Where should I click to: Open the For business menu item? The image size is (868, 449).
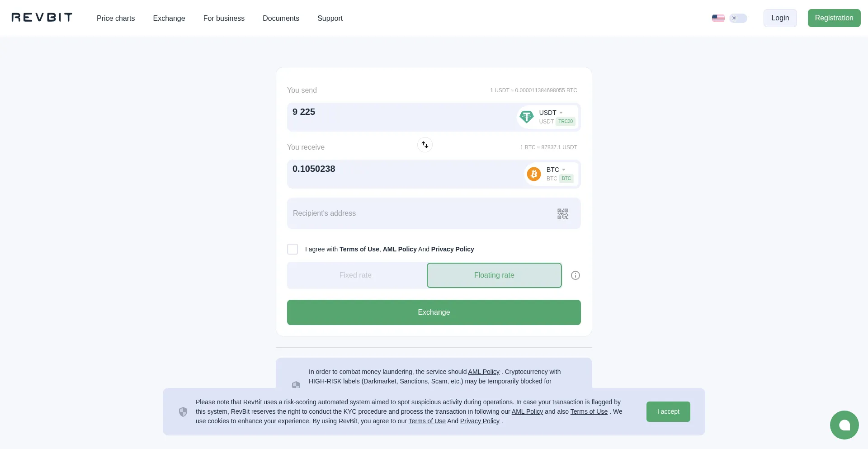pos(224,18)
